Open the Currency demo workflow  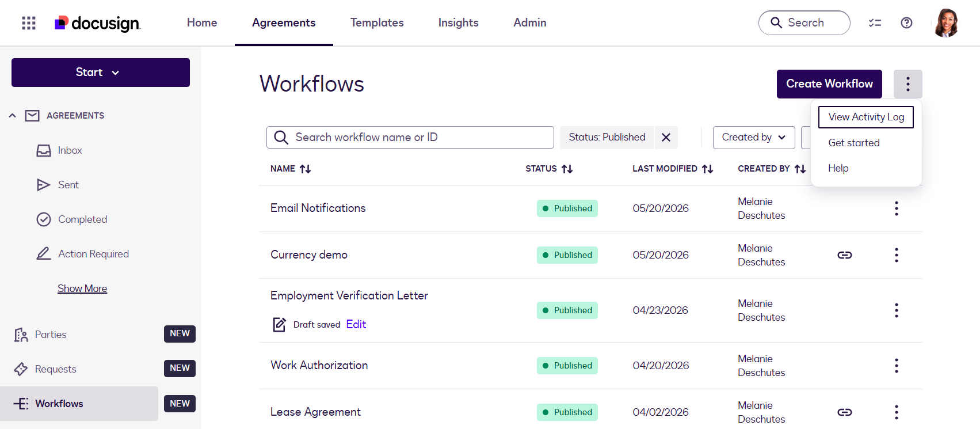[309, 255]
